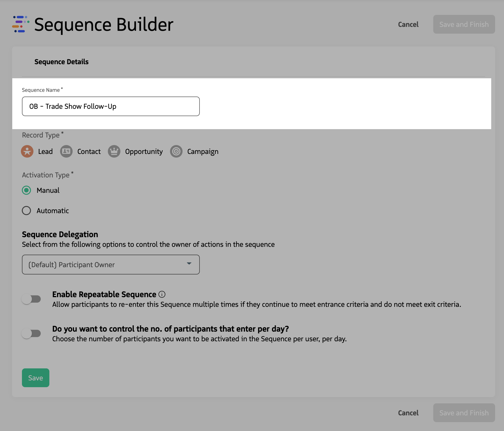This screenshot has height=431, width=504.
Task: Open the Enable Repeatable Sequence info tooltip
Action: (162, 294)
